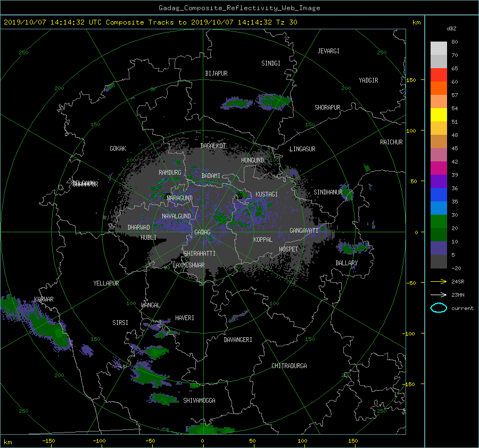Click the SHORAPUR city label
Viewport: 479px width, 448px height.
(327, 108)
